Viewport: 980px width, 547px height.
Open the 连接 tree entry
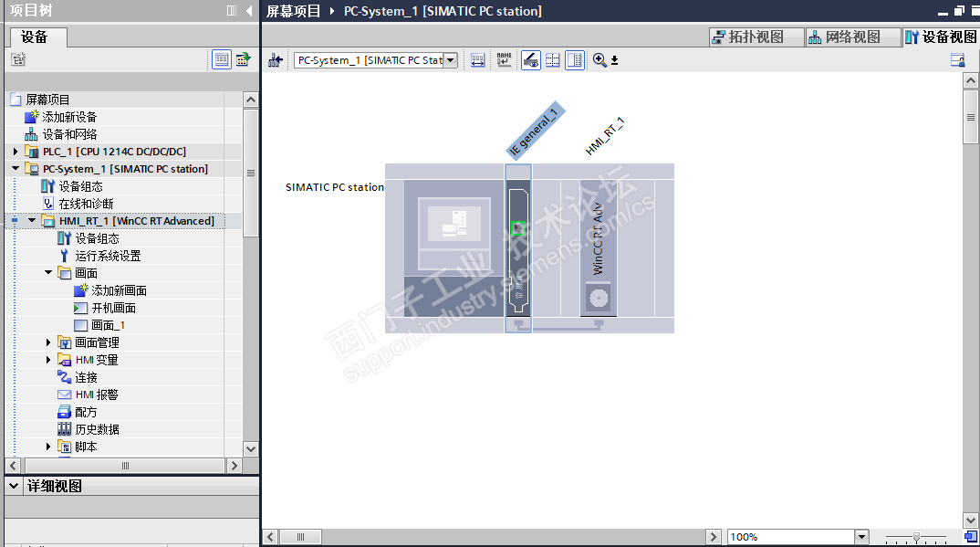tap(87, 377)
